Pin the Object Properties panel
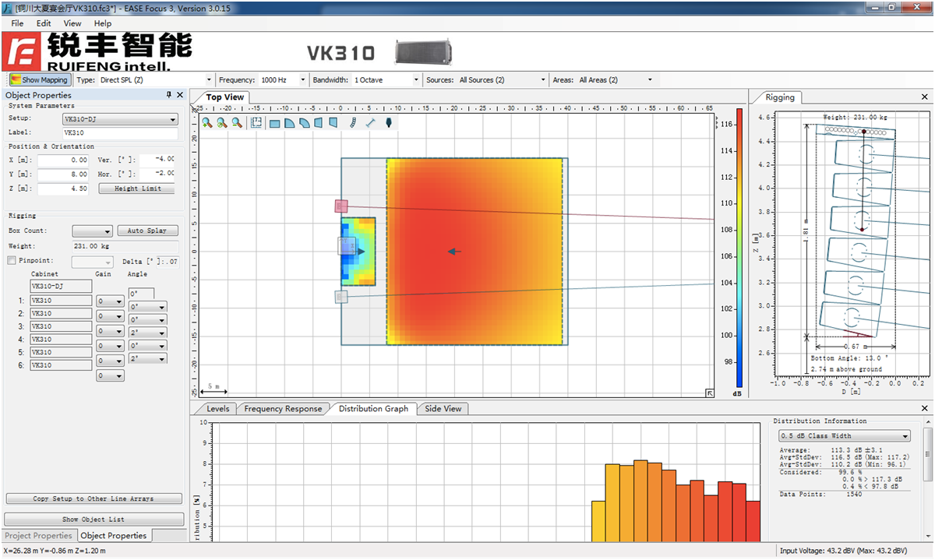Screen dimensions: 935x560 click(x=169, y=95)
